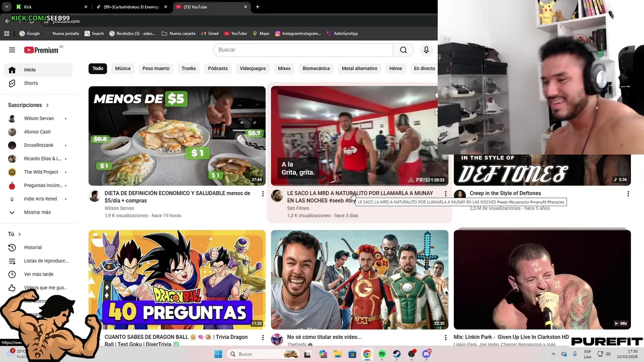
Task: Open the tab search dropdown arrow
Action: pos(7,7)
